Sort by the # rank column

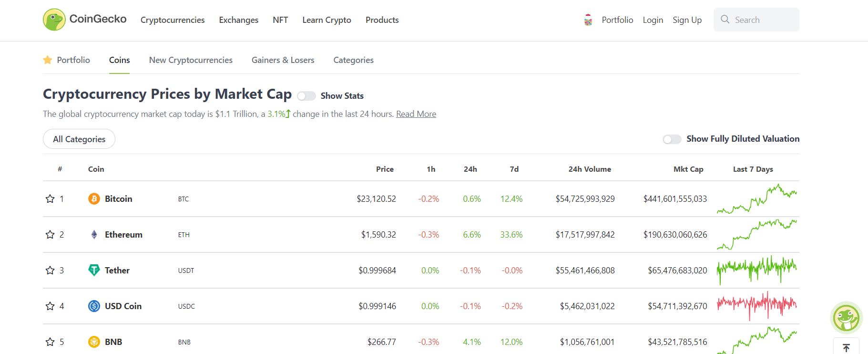60,169
